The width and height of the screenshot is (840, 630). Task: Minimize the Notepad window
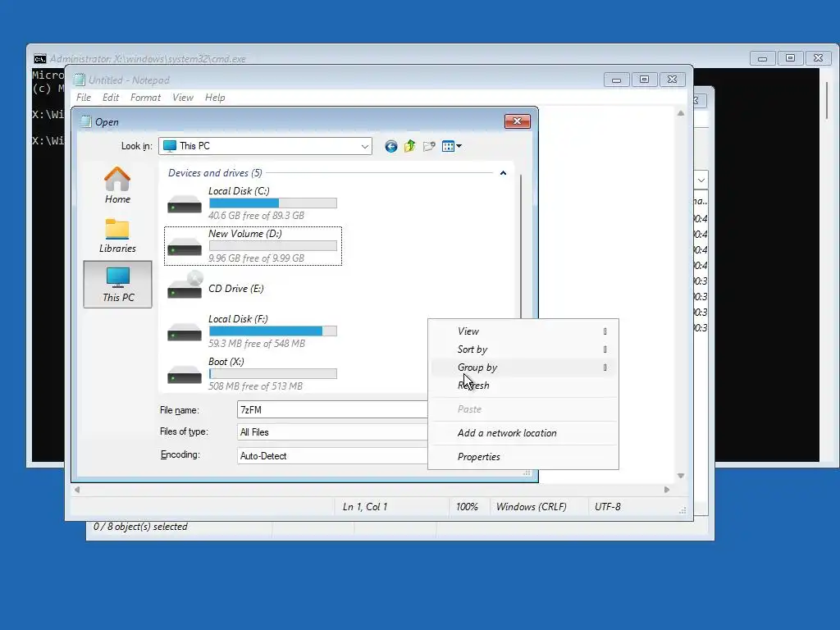pyautogui.click(x=616, y=80)
